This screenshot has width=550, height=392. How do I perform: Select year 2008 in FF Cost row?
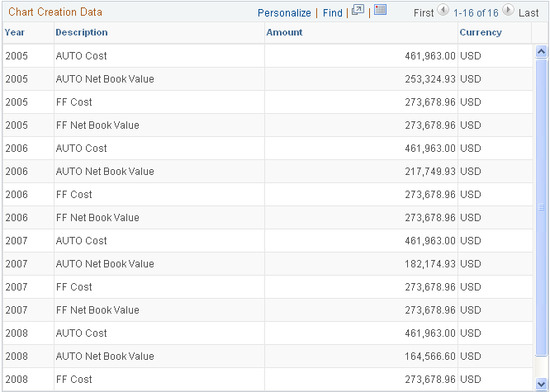[x=17, y=380]
